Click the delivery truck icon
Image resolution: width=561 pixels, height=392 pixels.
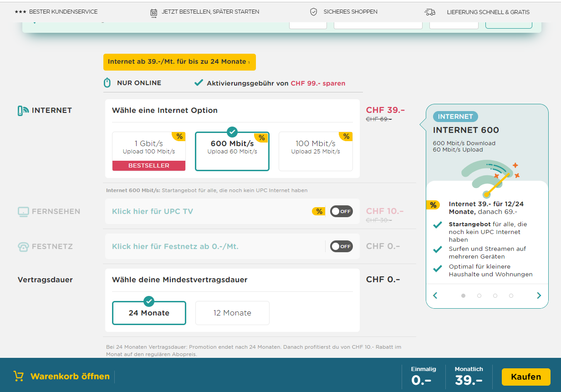pos(429,12)
